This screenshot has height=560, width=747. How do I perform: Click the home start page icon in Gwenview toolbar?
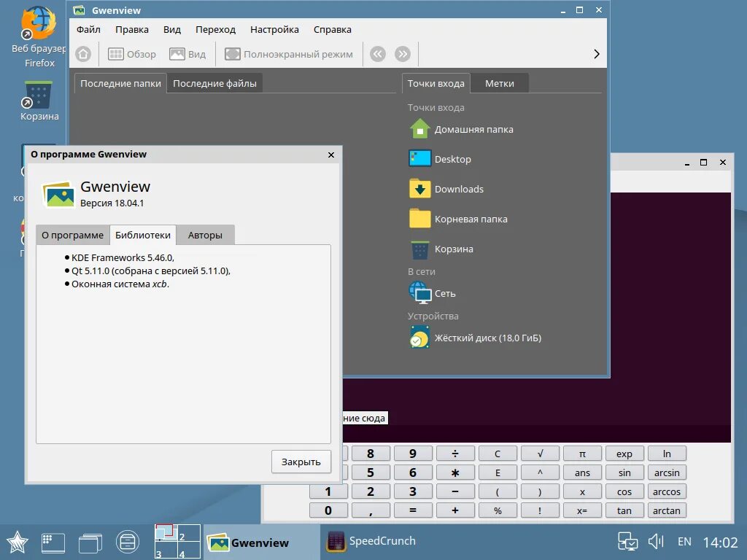click(x=83, y=54)
